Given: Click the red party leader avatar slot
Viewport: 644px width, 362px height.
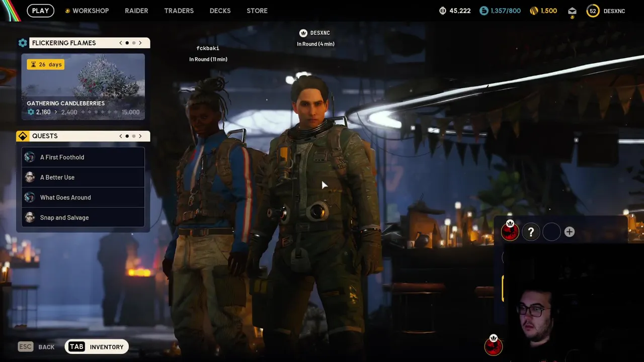Looking at the screenshot, I should click(510, 232).
